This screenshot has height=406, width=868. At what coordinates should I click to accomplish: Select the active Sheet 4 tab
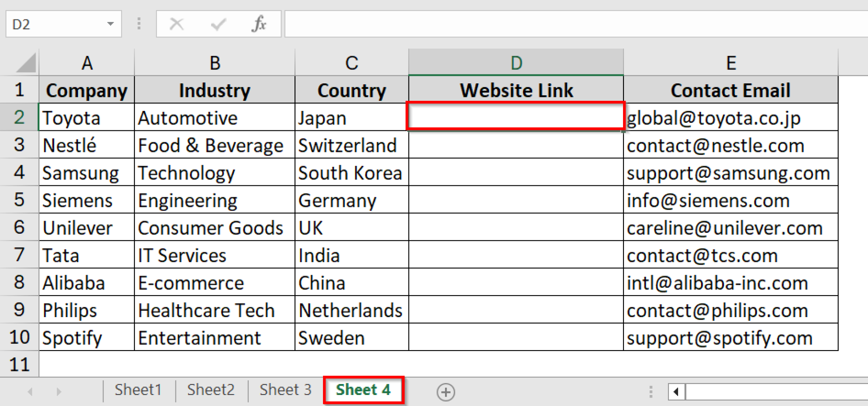coord(363,389)
